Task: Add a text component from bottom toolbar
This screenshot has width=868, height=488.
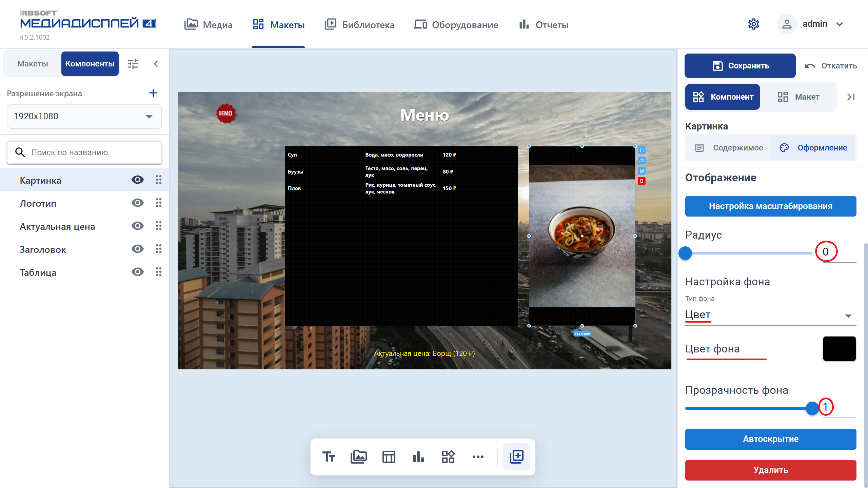Action: coord(329,457)
